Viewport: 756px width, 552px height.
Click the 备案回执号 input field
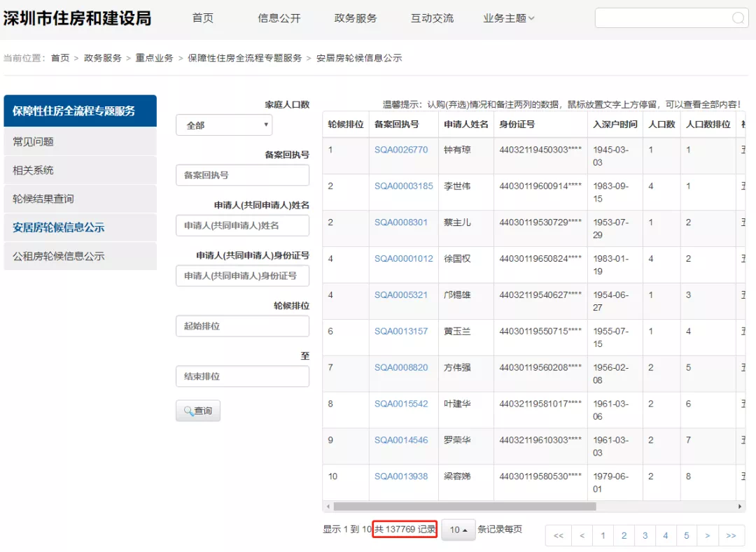[x=242, y=175]
